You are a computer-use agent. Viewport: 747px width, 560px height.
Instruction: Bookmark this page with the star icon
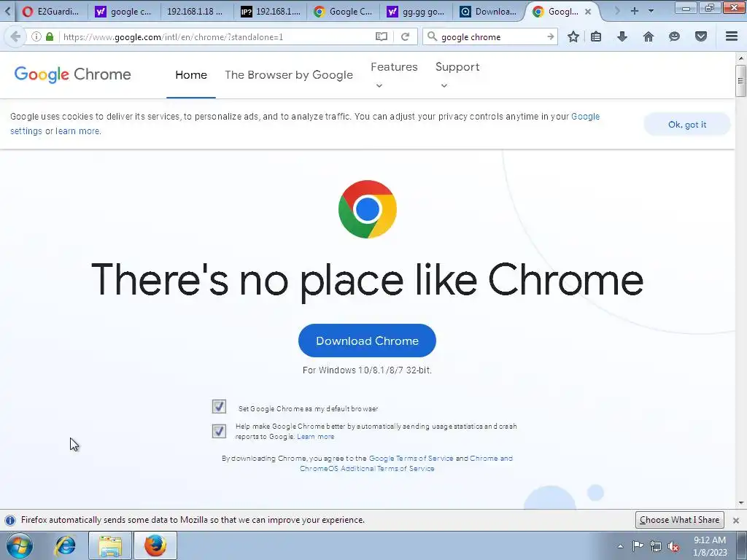coord(573,36)
